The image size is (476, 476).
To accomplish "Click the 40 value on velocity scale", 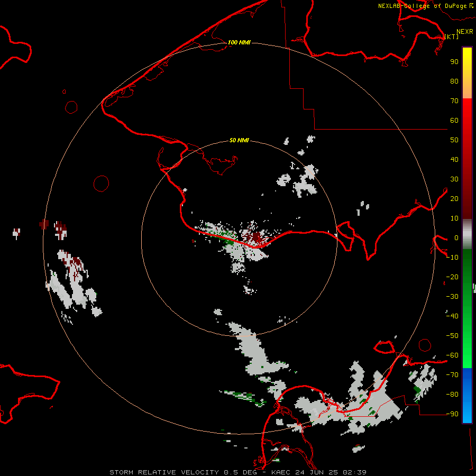I will click(454, 159).
